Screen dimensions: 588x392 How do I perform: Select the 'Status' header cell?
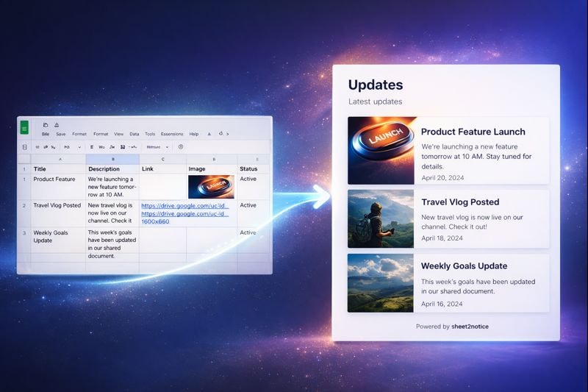(254, 169)
